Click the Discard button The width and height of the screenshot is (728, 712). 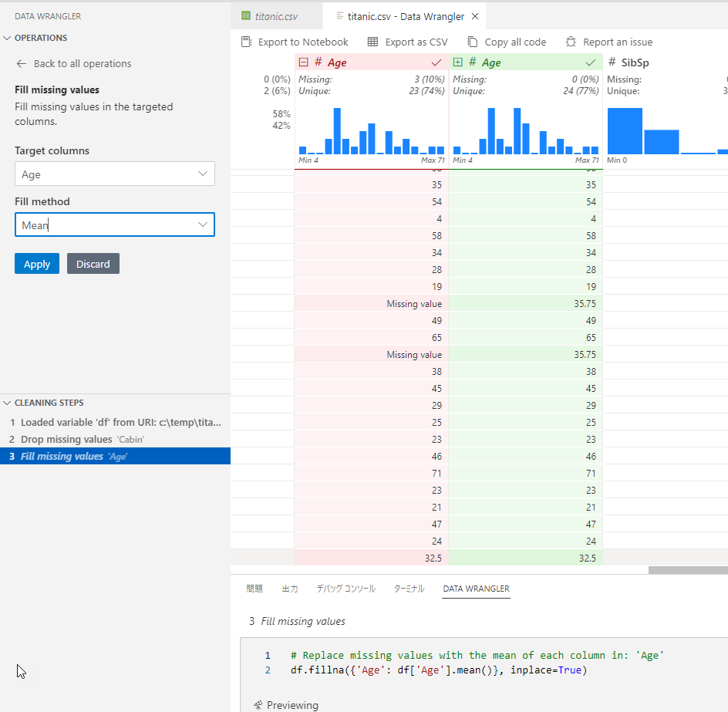click(x=93, y=263)
